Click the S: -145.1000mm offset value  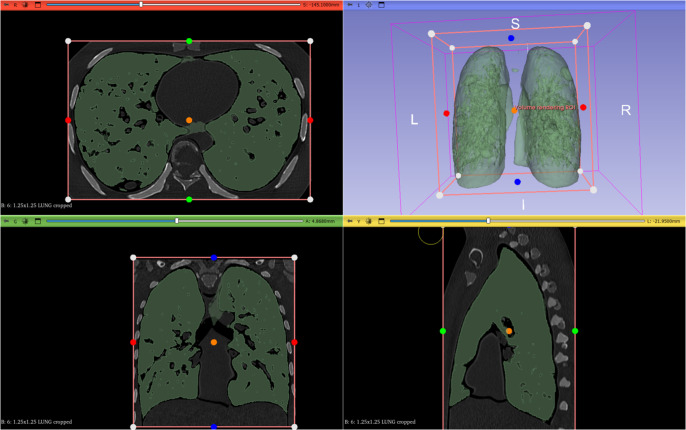[321, 5]
